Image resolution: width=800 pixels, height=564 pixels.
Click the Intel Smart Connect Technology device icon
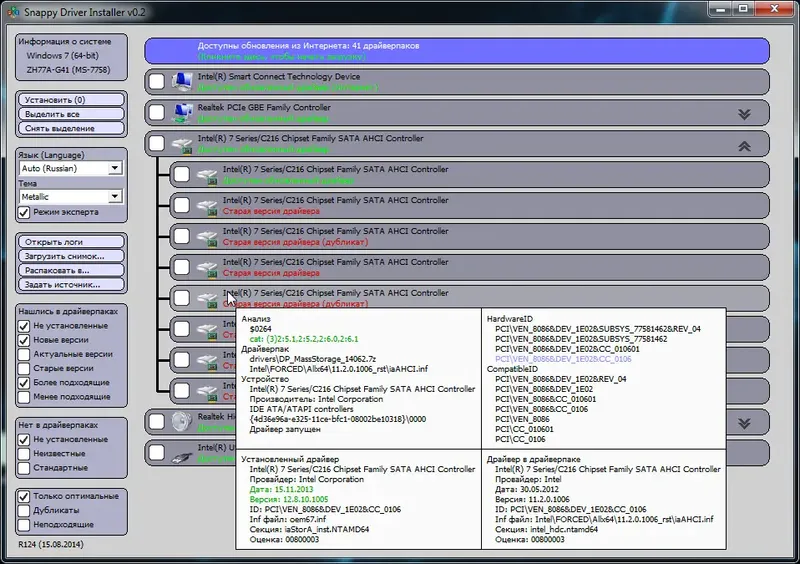point(182,82)
